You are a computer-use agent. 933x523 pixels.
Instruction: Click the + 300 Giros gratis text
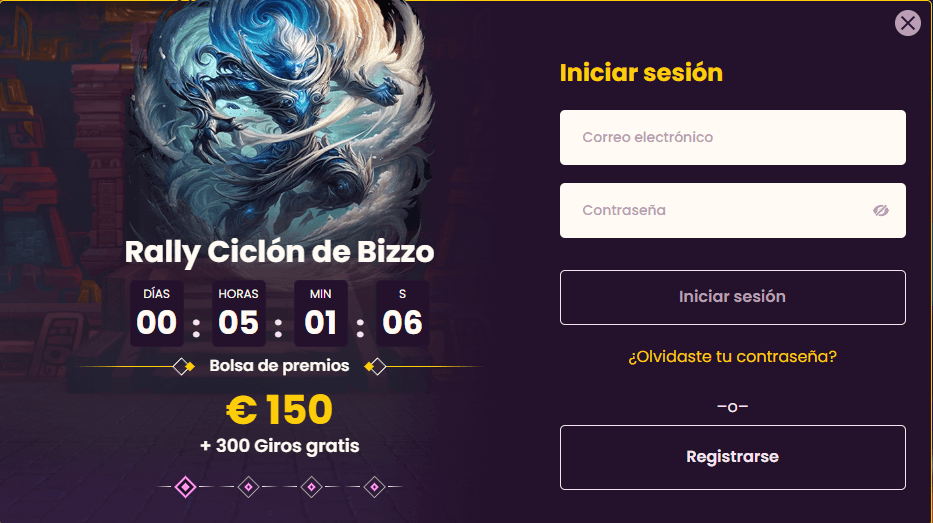[280, 446]
